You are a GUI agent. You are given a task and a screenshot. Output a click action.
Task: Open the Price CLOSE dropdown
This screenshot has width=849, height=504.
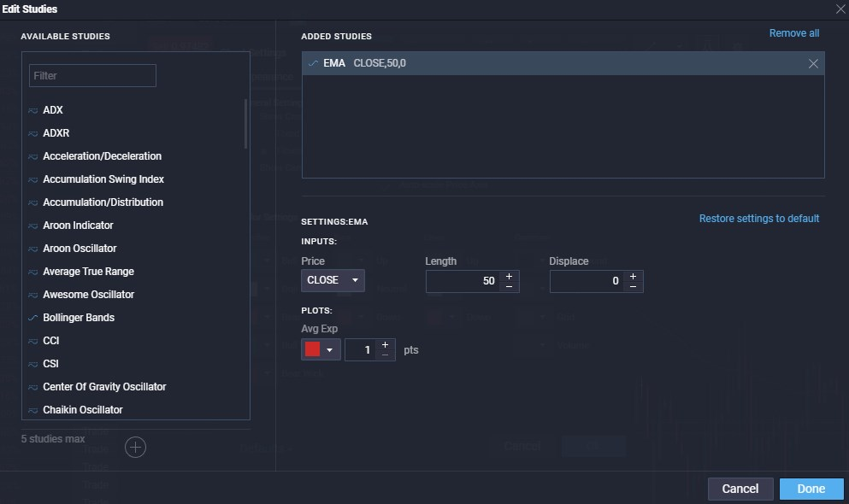(x=333, y=280)
